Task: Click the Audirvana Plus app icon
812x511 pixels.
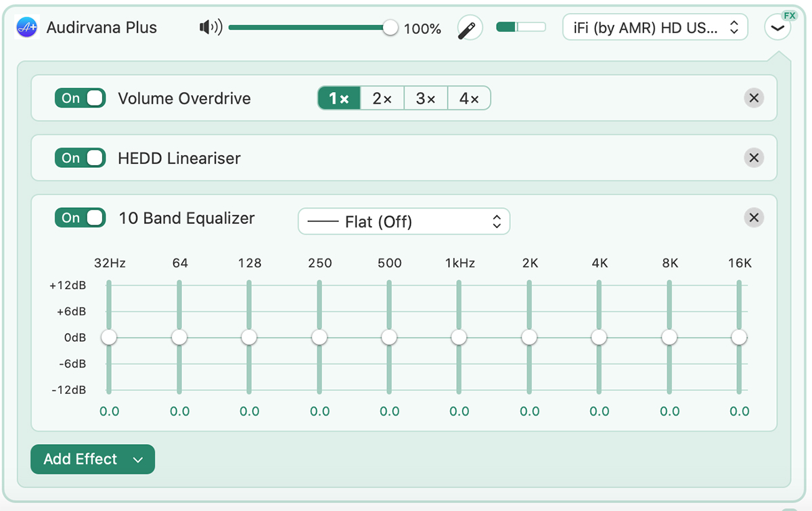Action: pos(27,28)
